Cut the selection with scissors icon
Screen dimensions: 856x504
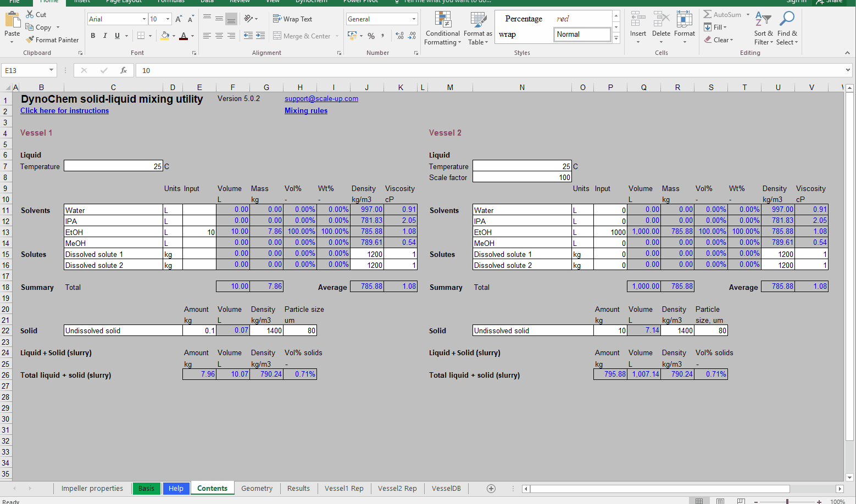click(x=36, y=15)
